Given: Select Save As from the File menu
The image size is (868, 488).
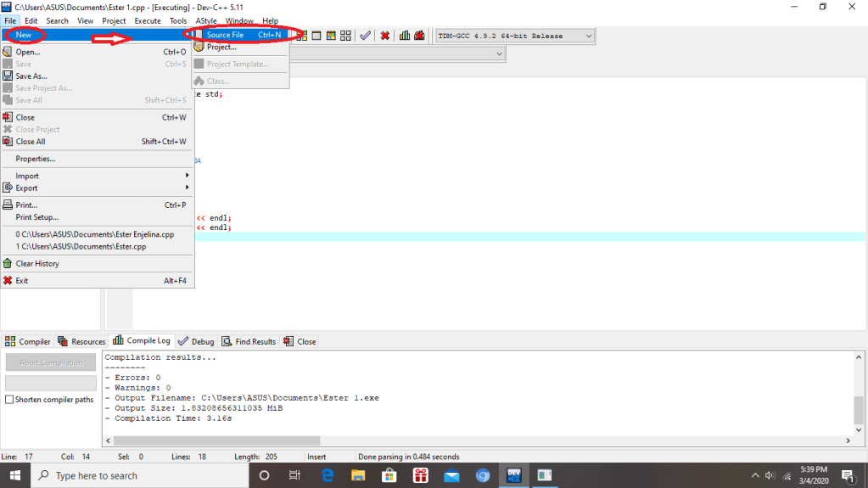Looking at the screenshot, I should click(31, 76).
